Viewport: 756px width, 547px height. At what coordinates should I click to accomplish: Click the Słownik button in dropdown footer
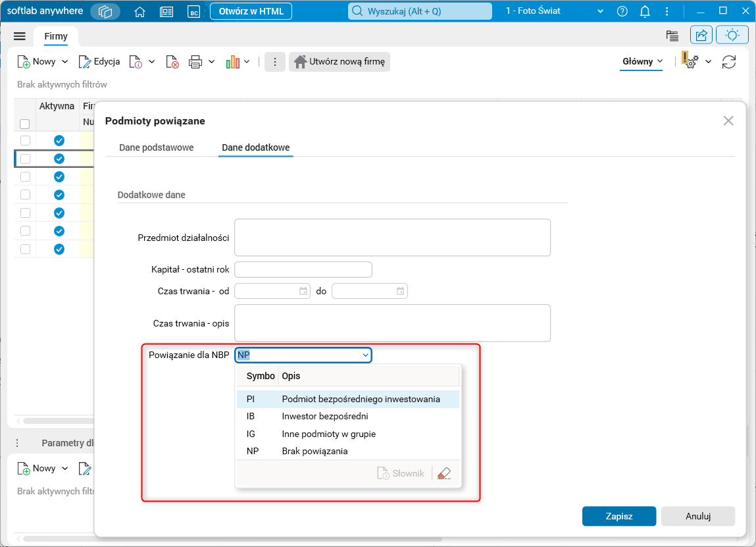click(401, 473)
